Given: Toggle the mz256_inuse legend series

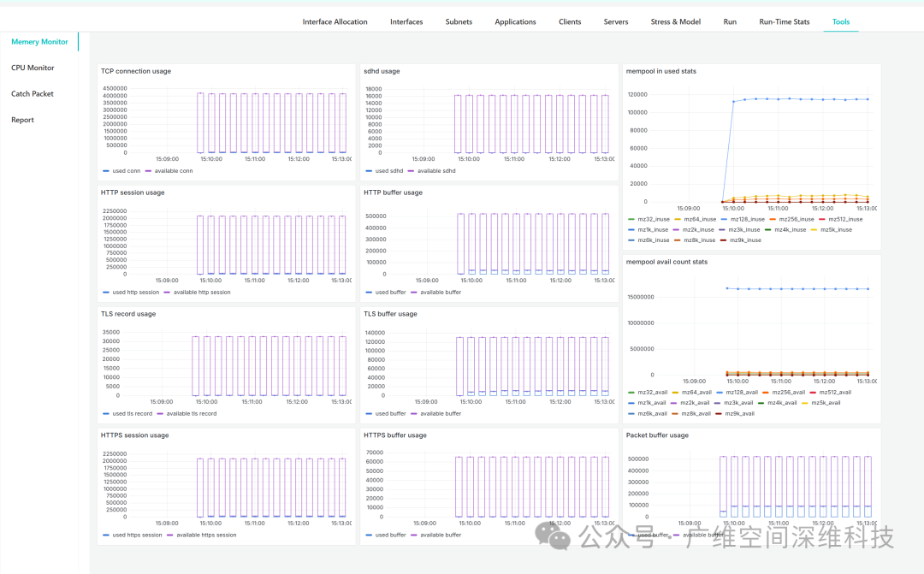Looking at the screenshot, I should [791, 219].
